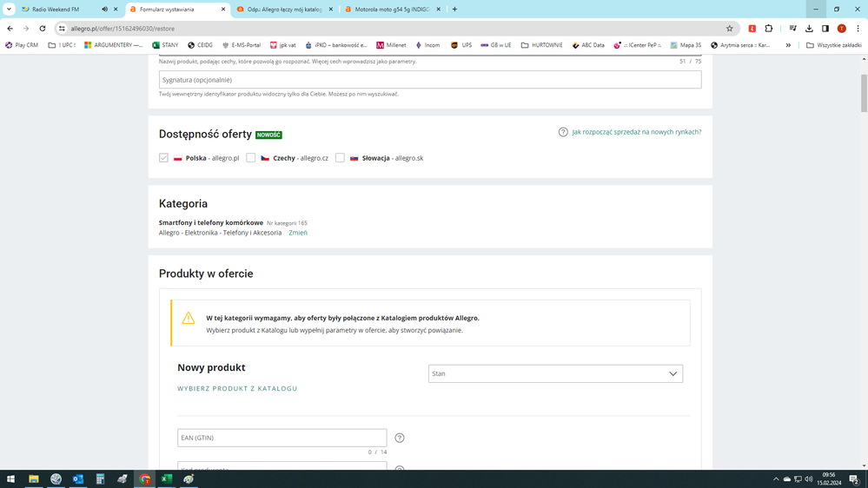Click the EAN (GTIN) input field
868x488 pixels.
pos(282,438)
